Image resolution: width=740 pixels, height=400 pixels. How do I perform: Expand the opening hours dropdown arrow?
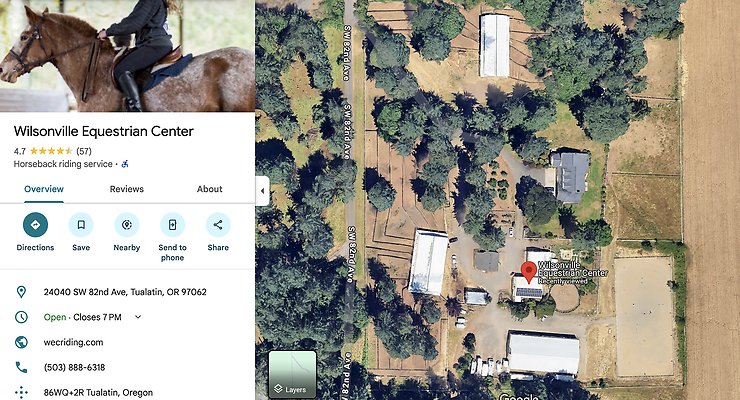[138, 317]
